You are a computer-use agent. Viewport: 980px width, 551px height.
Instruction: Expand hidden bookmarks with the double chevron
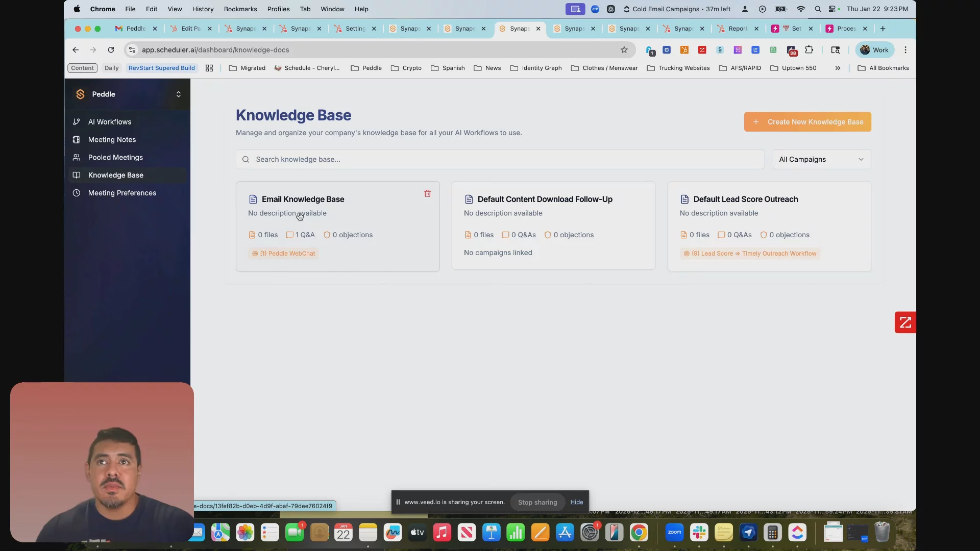[x=838, y=68]
